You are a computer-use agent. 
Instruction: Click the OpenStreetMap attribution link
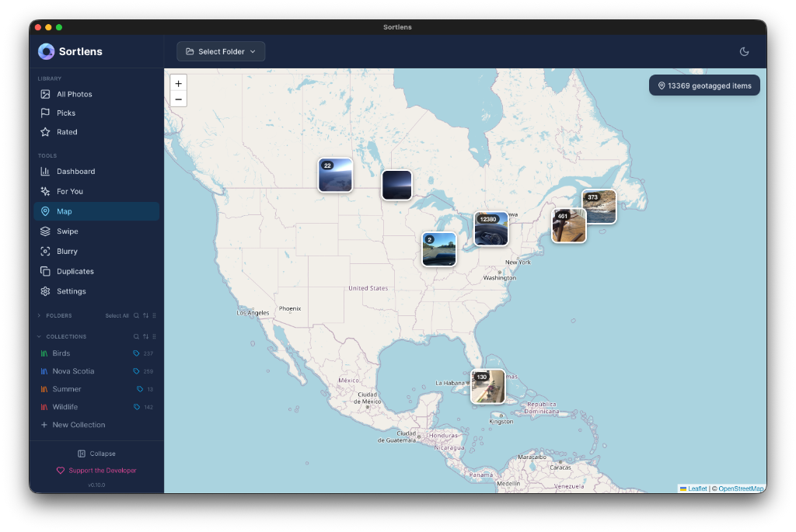(x=741, y=489)
